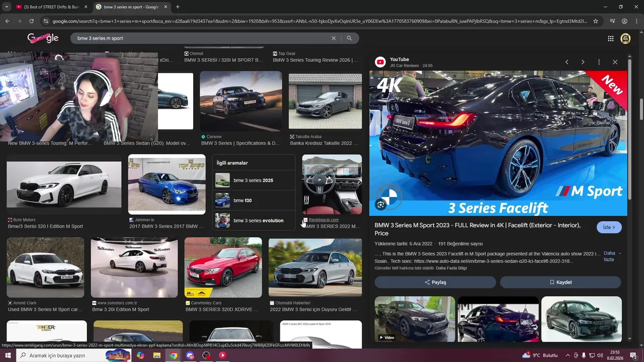The image size is (644, 362).
Task: Select the bmw 3 series m sport tab
Action: click(131, 7)
